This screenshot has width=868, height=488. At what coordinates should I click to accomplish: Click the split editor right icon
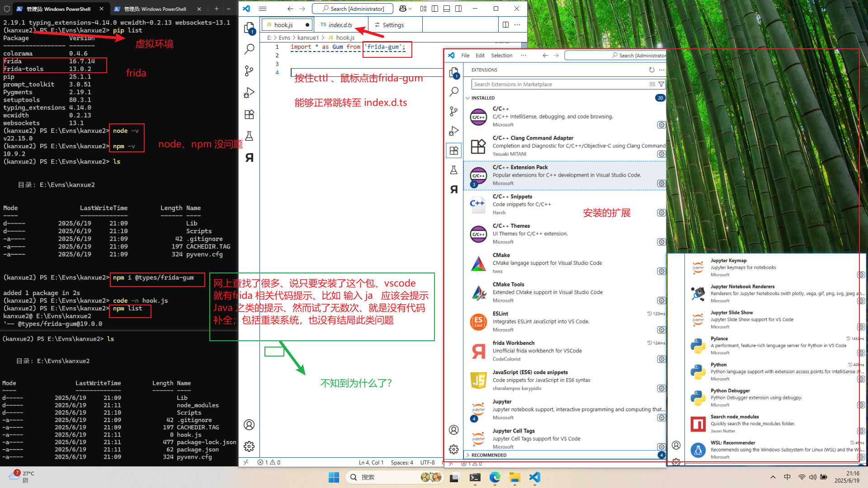[x=505, y=25]
